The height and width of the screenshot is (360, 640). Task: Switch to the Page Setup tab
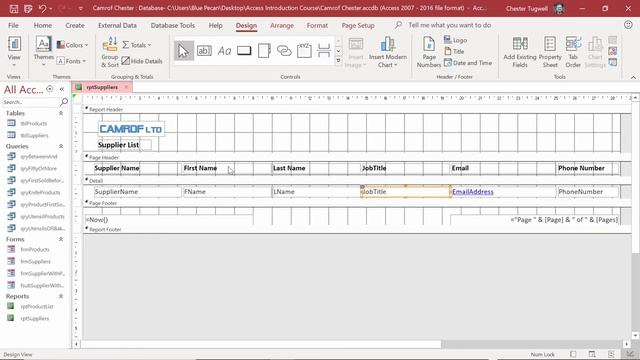(358, 25)
